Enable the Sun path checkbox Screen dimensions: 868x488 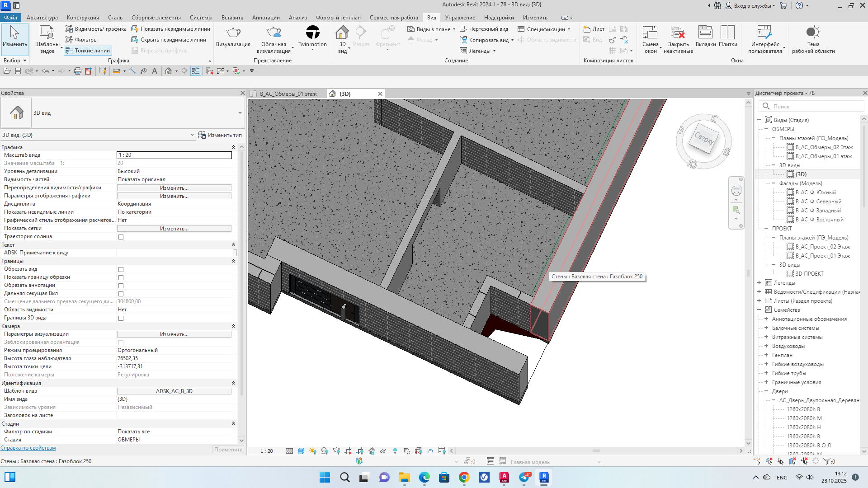pyautogui.click(x=121, y=237)
